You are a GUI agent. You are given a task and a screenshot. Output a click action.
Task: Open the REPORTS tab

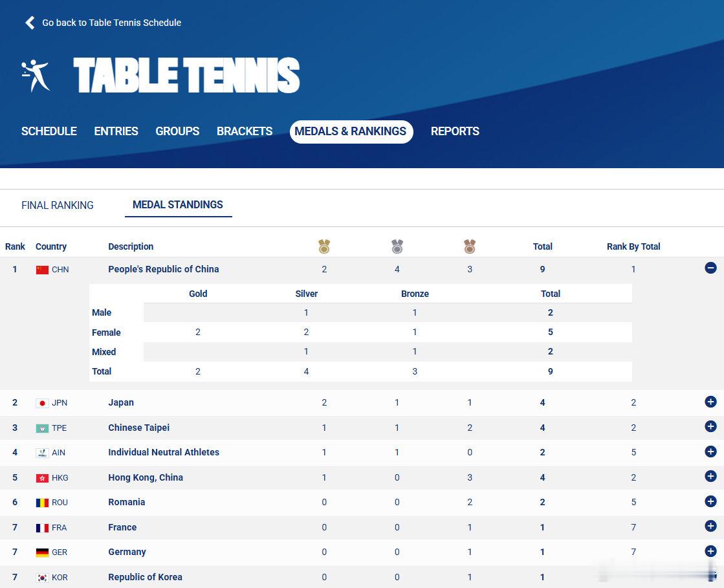click(455, 131)
